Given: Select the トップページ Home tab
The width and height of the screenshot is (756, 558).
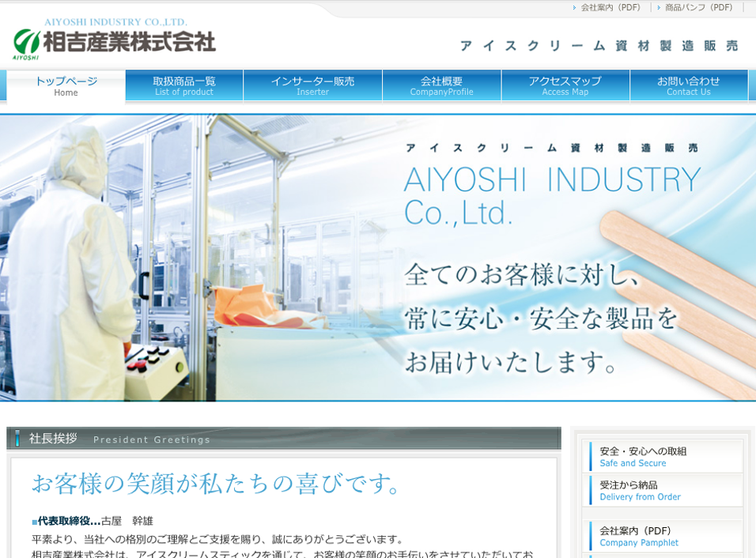Looking at the screenshot, I should point(66,86).
